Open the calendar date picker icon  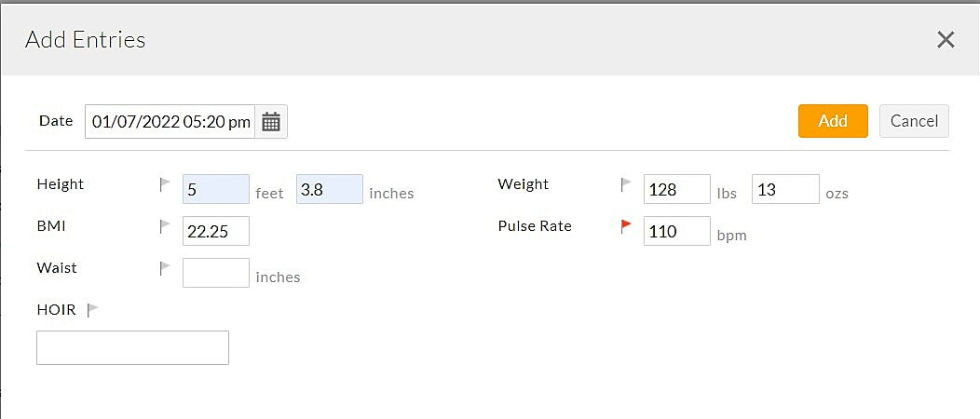point(271,122)
